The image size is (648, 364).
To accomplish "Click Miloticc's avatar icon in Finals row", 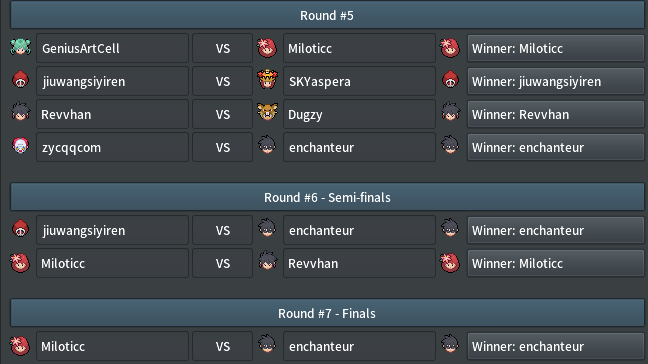I will [x=20, y=346].
